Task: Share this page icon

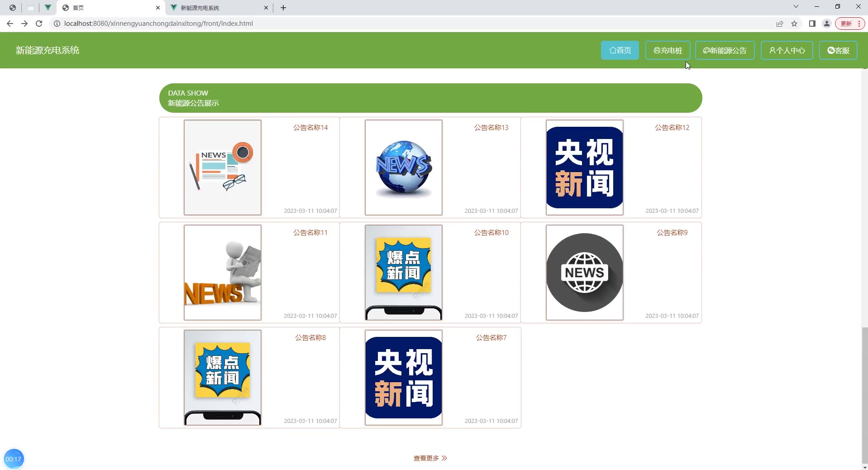Action: [x=780, y=24]
